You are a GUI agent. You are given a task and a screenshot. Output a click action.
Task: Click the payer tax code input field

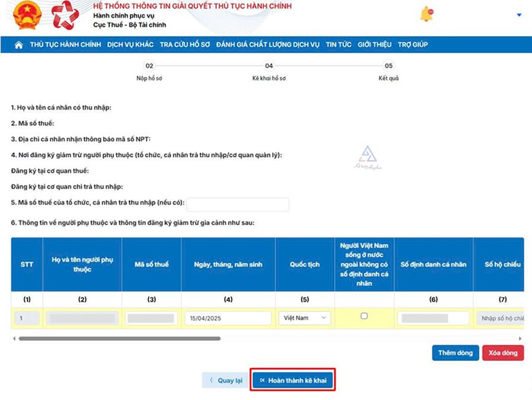pyautogui.click(x=238, y=204)
